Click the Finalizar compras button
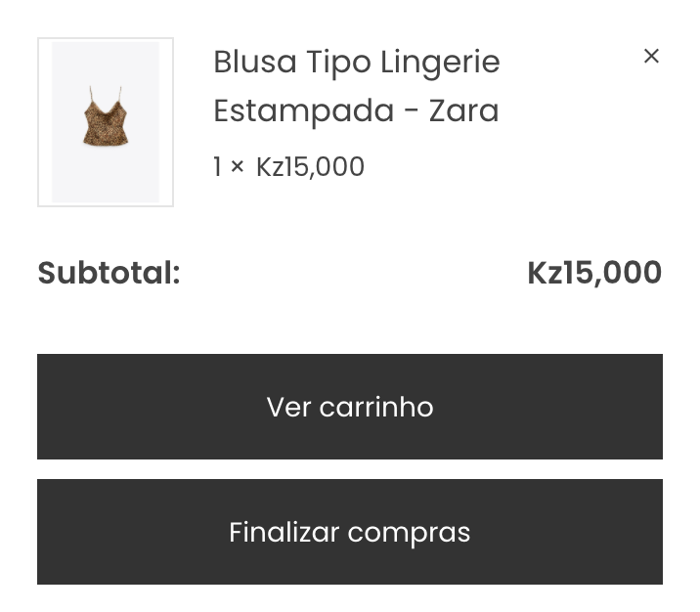 (x=350, y=532)
